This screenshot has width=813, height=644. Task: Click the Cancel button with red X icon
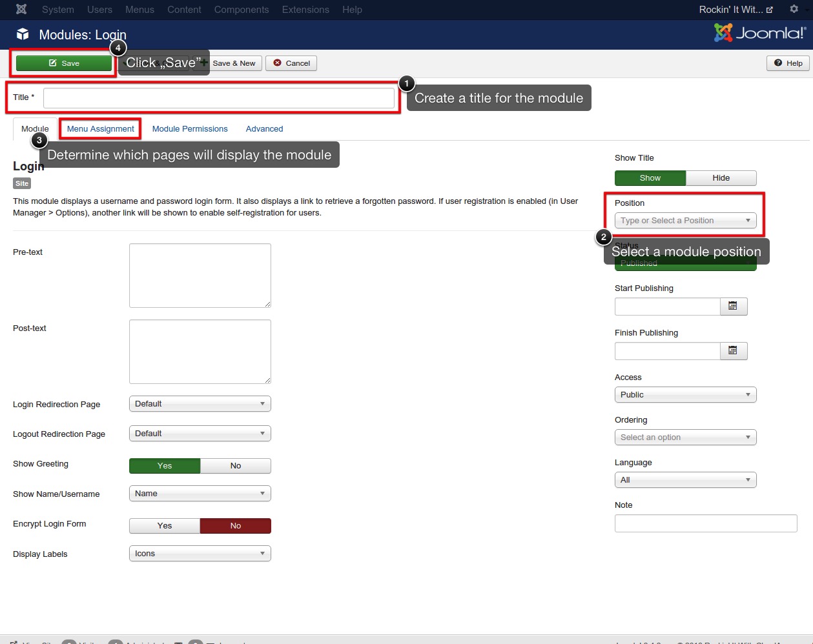[x=291, y=63]
